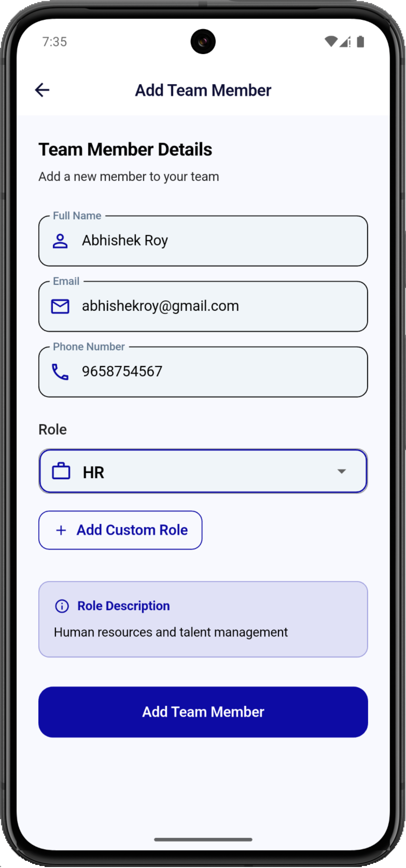Tap the battery icon in status bar
This screenshot has height=868, width=406.
360,42
